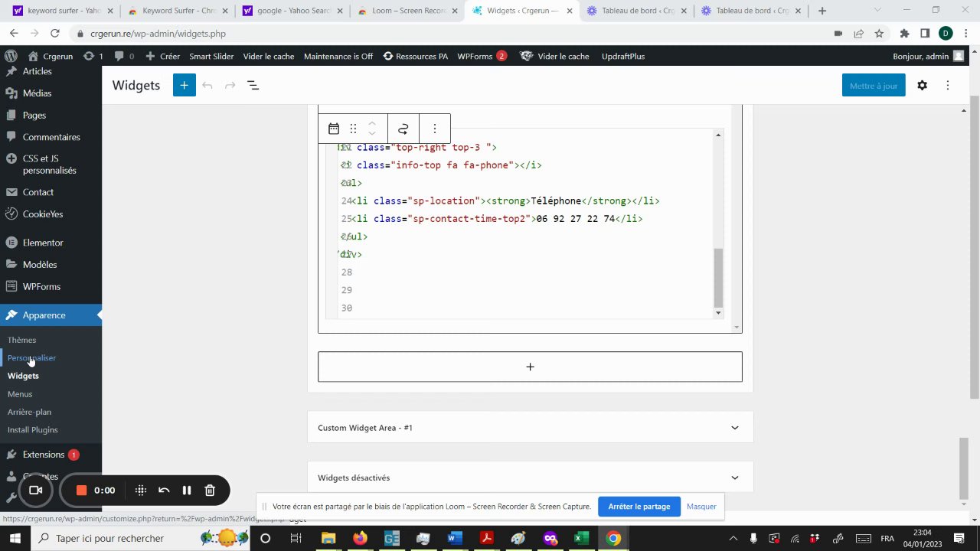Open the block inserter plus button beside Widgets
This screenshot has width=980, height=551.
tap(184, 86)
